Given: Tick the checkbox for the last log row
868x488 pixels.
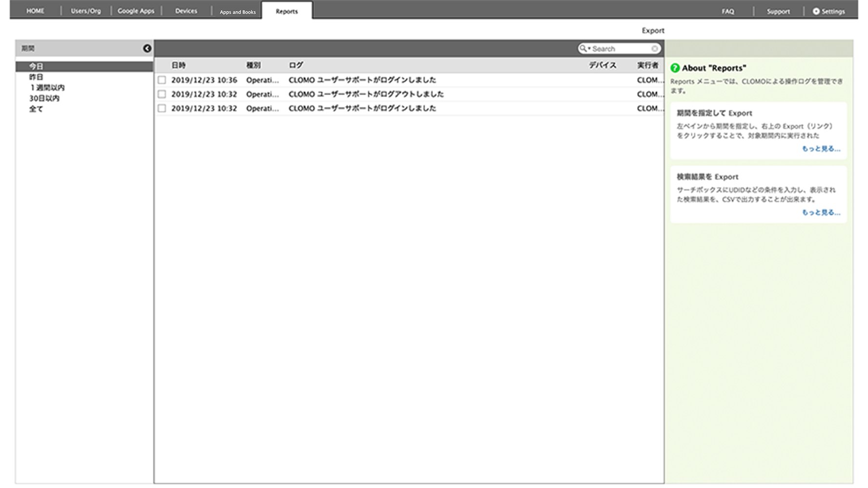Looking at the screenshot, I should (x=162, y=108).
